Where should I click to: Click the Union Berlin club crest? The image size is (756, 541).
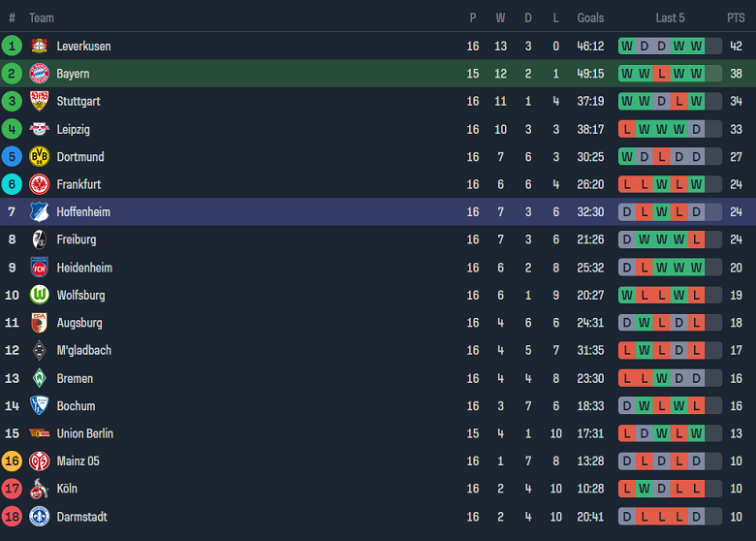tap(39, 433)
